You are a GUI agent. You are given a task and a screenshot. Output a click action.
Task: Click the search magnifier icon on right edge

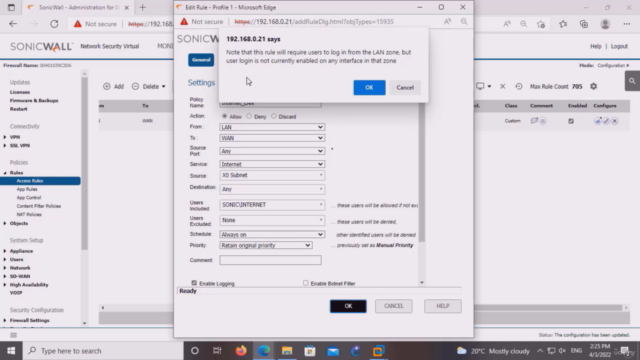[x=632, y=81]
